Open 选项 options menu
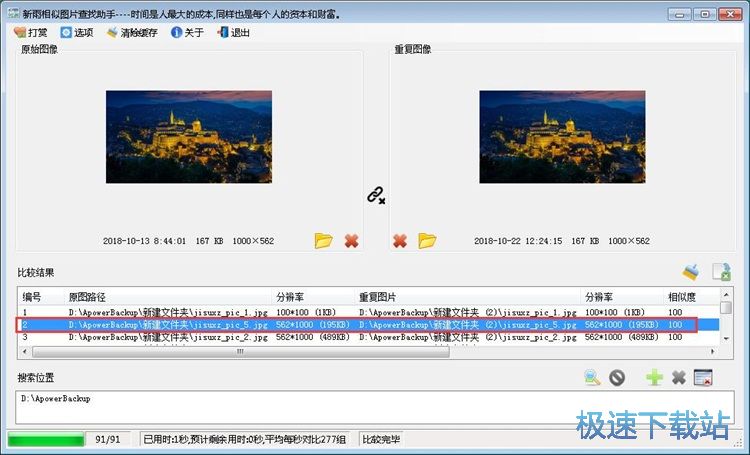The image size is (750, 455). point(77,33)
